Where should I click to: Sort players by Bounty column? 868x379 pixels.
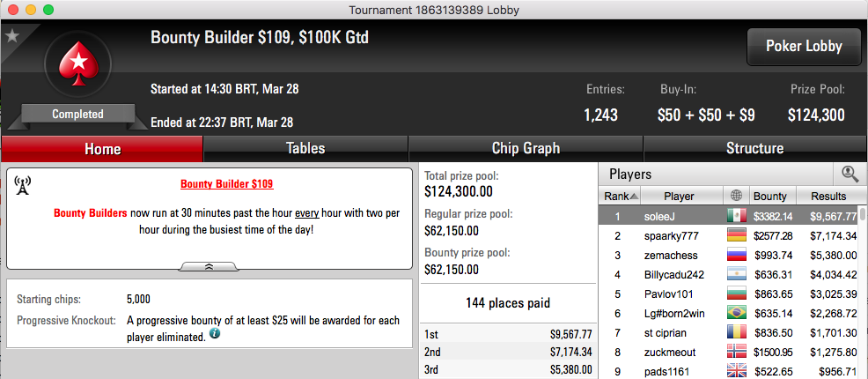click(772, 196)
